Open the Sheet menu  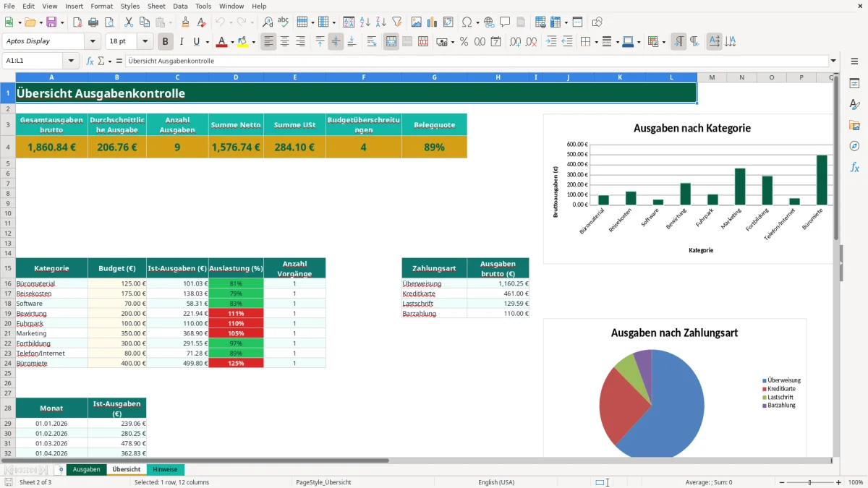click(156, 6)
